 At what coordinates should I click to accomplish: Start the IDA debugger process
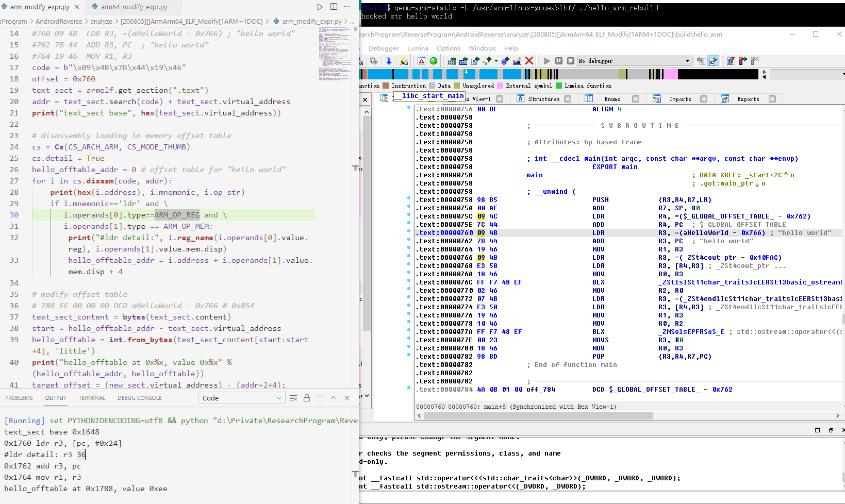pyautogui.click(x=547, y=61)
